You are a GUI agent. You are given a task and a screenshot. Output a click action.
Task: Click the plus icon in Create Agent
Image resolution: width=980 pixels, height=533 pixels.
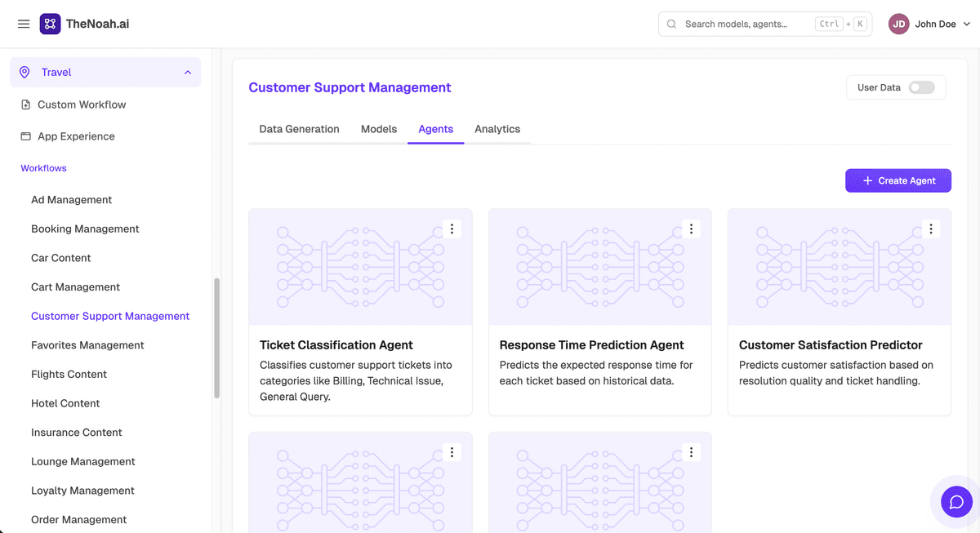pos(867,181)
